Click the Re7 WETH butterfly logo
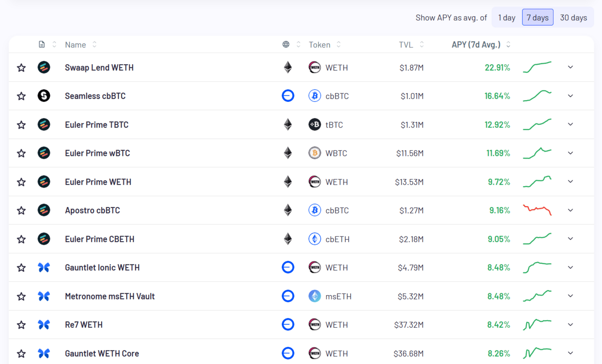 point(44,325)
